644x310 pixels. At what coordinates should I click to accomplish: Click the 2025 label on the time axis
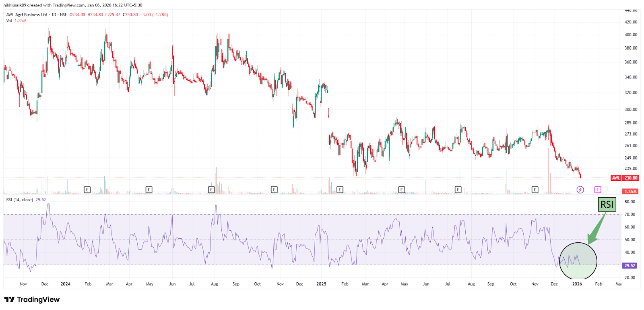click(x=321, y=284)
